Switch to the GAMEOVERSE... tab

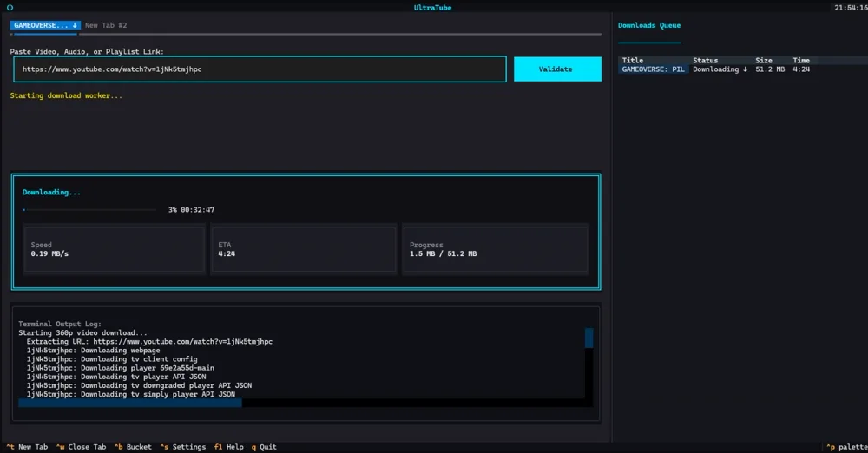tap(45, 25)
